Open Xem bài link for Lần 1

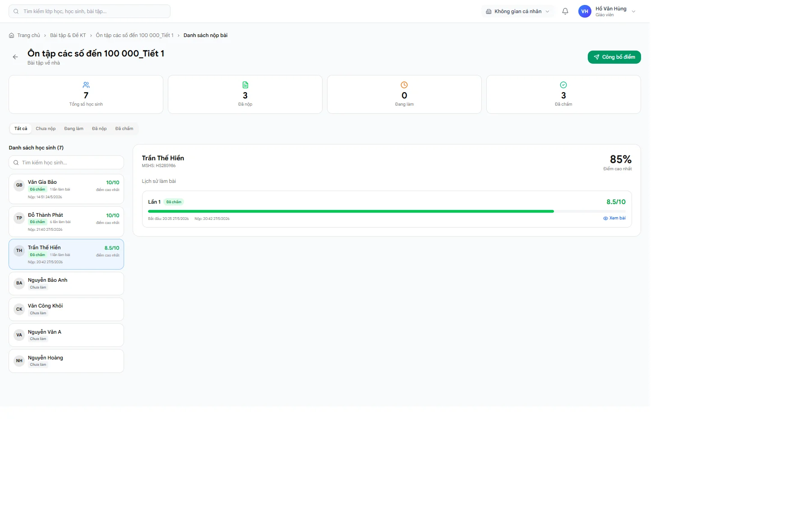[614, 218]
